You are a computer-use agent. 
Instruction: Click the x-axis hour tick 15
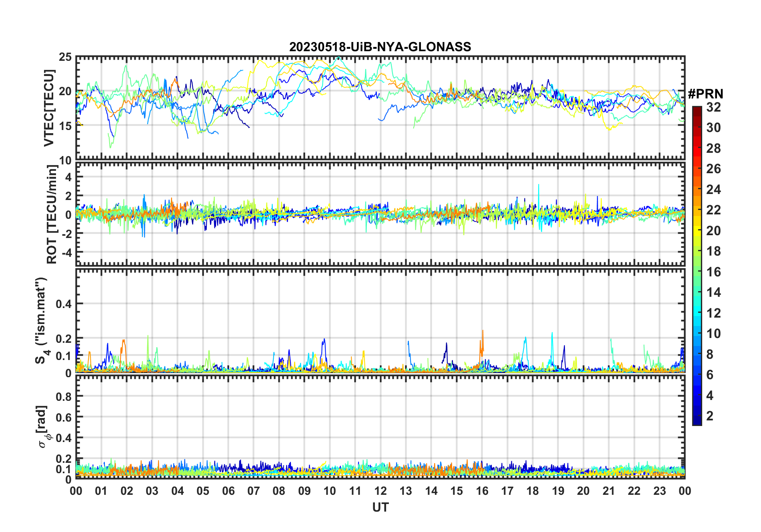click(x=457, y=491)
